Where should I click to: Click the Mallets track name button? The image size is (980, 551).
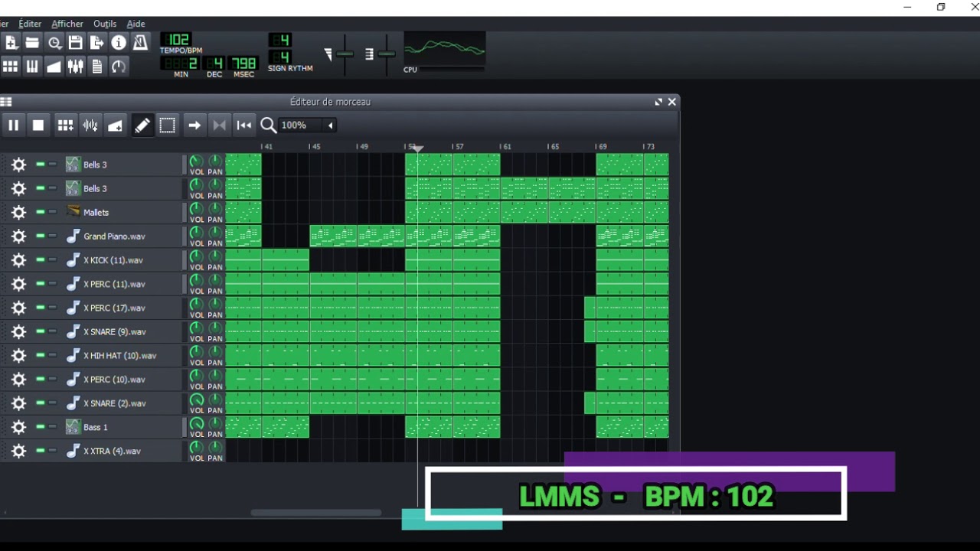point(123,213)
